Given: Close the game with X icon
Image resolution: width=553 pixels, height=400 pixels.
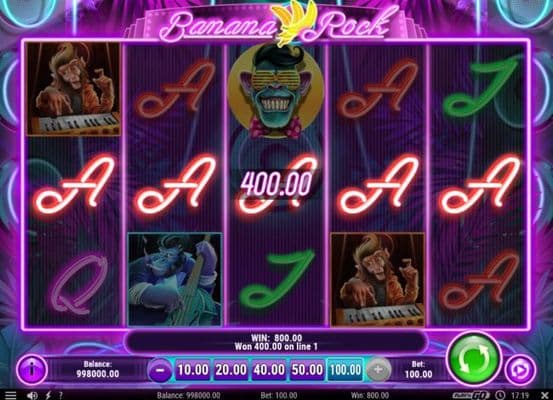Looking at the screenshot, I should click(x=545, y=395).
